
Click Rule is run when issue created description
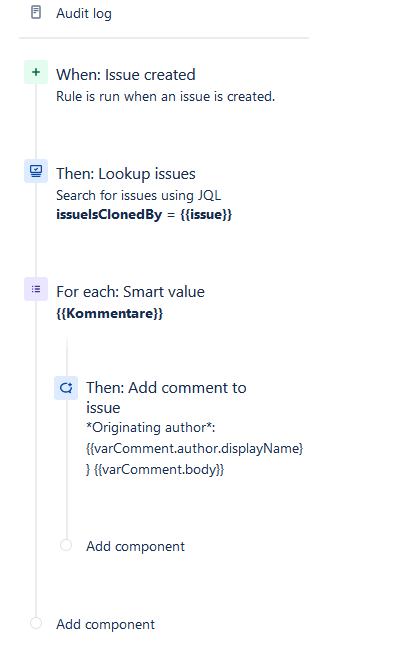pyautogui.click(x=165, y=97)
